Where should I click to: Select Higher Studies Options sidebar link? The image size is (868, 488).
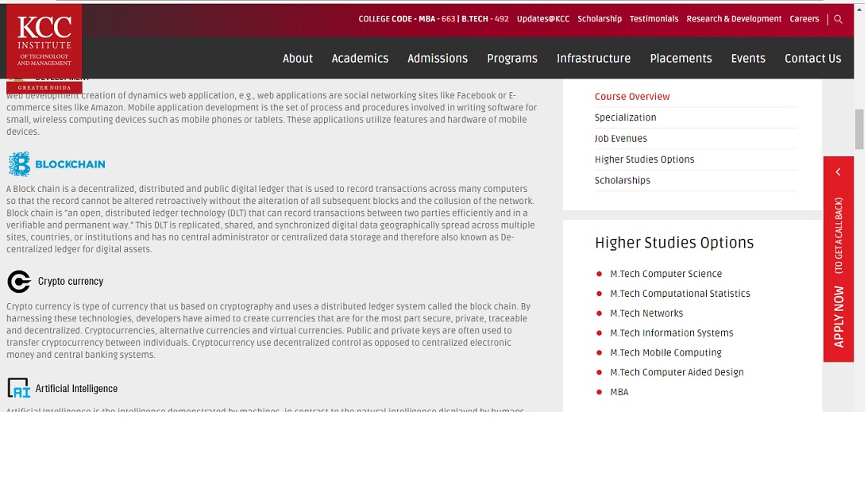coord(644,159)
